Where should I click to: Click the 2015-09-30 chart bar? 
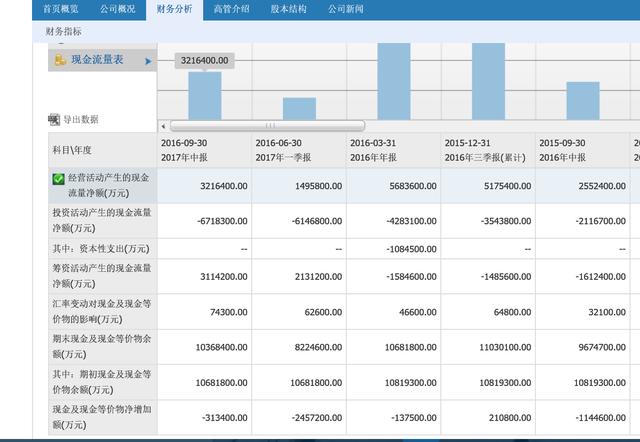click(583, 101)
